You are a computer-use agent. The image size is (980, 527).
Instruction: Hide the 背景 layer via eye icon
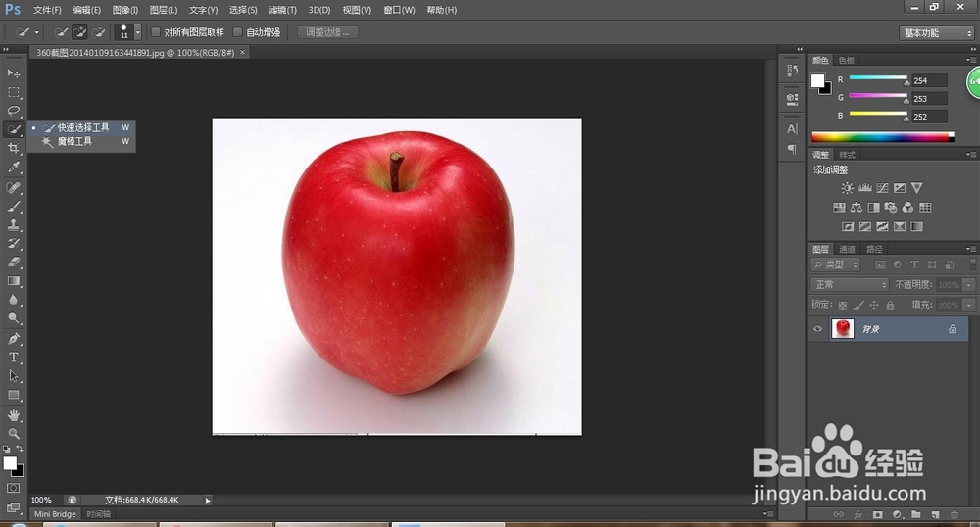click(817, 329)
